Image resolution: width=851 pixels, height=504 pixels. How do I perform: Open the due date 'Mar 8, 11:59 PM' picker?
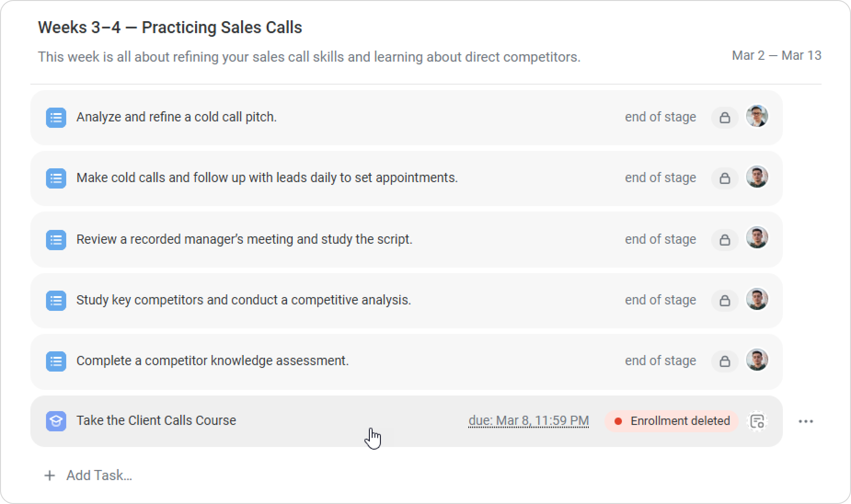(529, 421)
